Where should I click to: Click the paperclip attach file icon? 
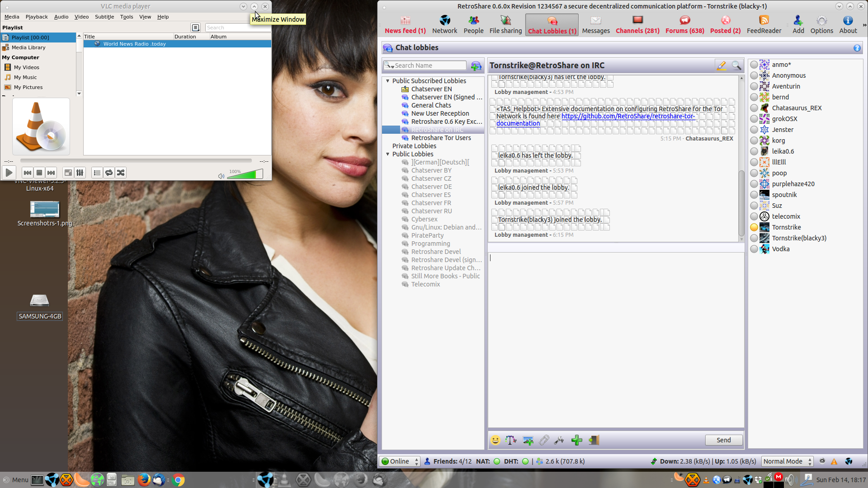point(544,440)
